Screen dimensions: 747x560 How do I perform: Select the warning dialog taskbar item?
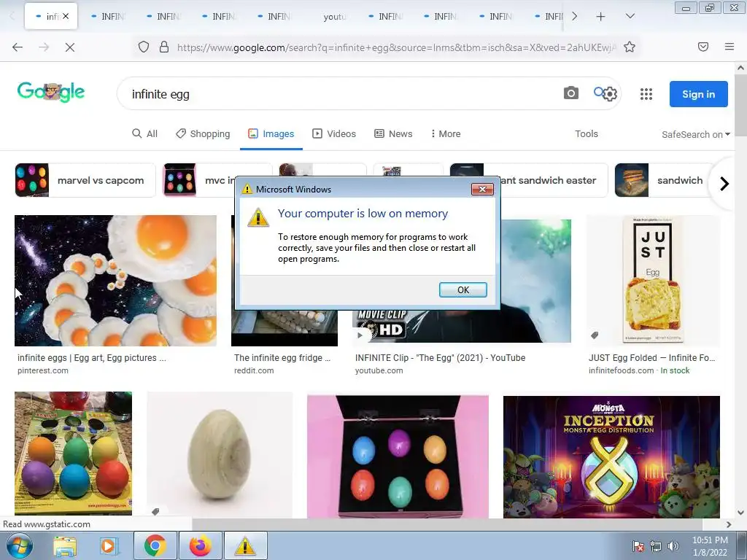tap(245, 545)
